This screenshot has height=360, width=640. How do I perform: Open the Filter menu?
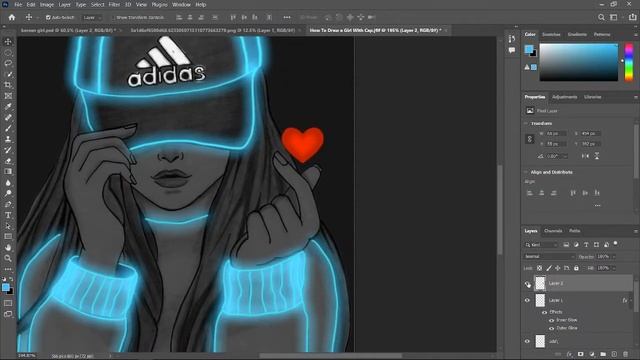pyautogui.click(x=114, y=4)
